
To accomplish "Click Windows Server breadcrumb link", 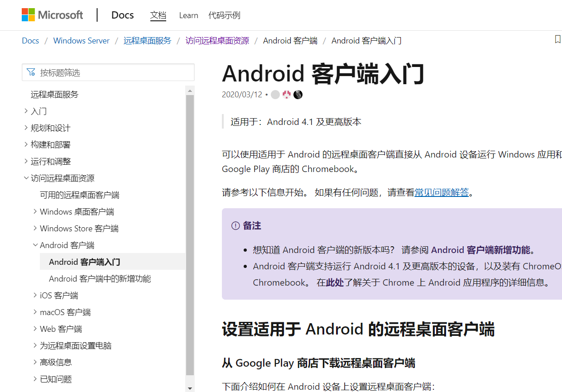I will tap(82, 41).
